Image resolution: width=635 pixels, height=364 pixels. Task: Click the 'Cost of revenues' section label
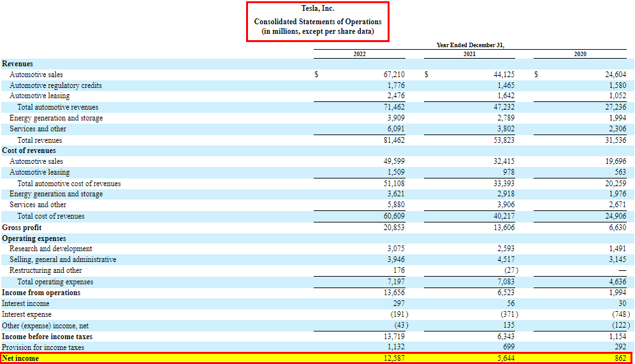[29, 150]
